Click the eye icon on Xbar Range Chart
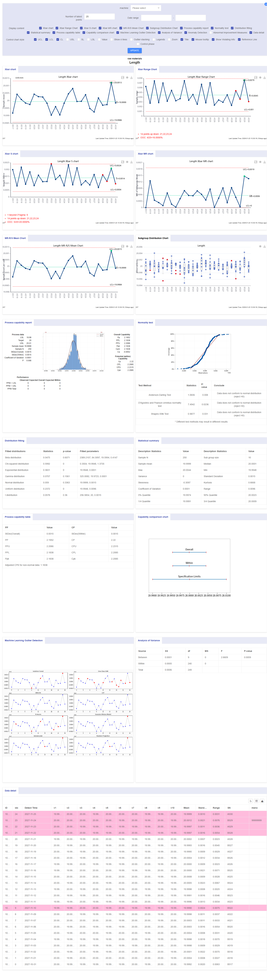Image resolution: width=267 pixels, height=980 pixels. [260, 78]
